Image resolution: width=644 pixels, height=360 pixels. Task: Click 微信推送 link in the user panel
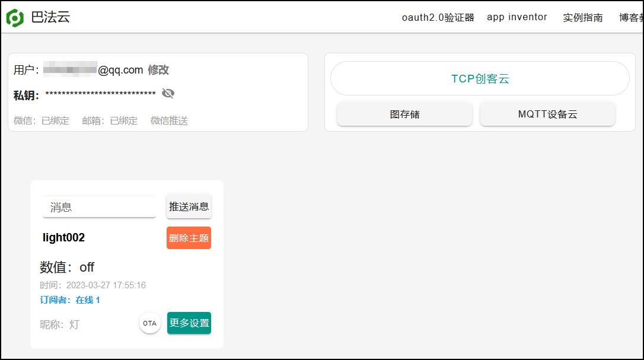click(169, 121)
